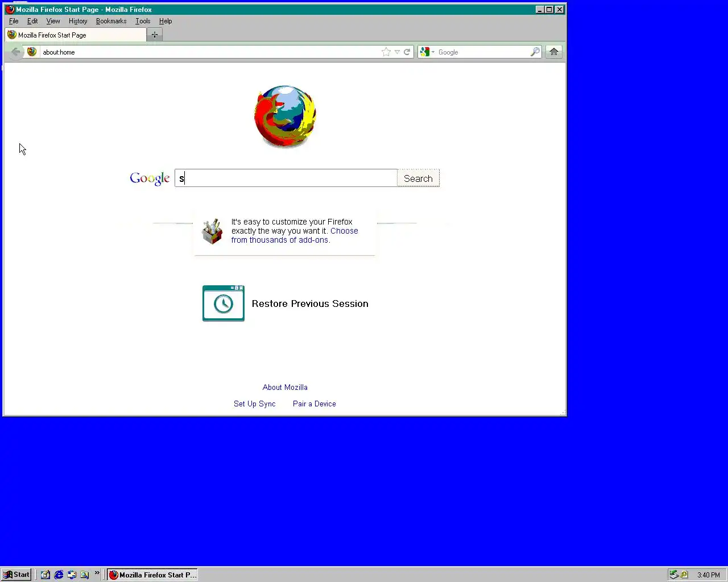Screen dimensions: 728x582
Task: Minimize the Firefox window
Action: 540,9
